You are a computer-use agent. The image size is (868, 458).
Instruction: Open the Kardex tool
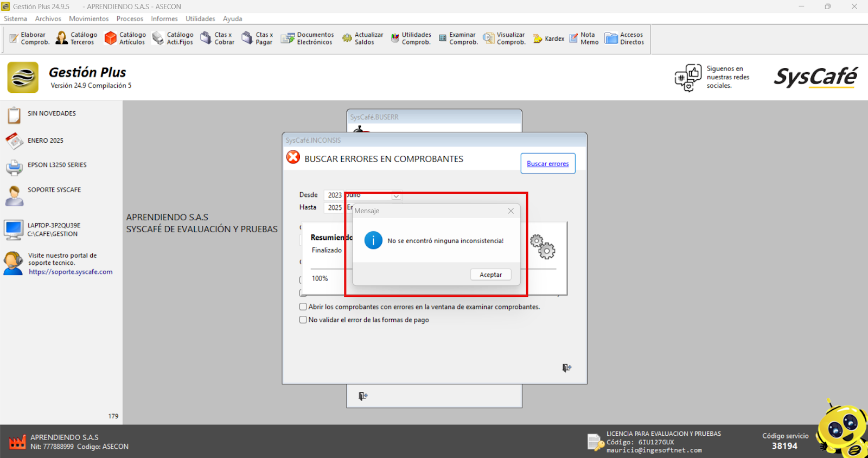point(548,39)
